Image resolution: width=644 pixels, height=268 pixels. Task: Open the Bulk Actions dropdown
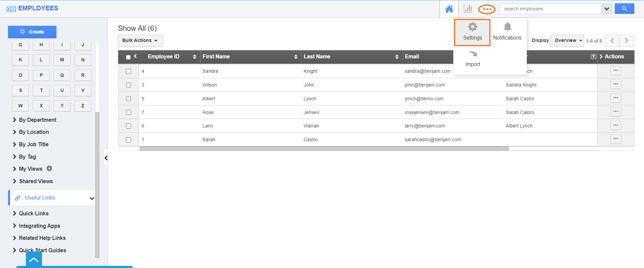coord(140,41)
